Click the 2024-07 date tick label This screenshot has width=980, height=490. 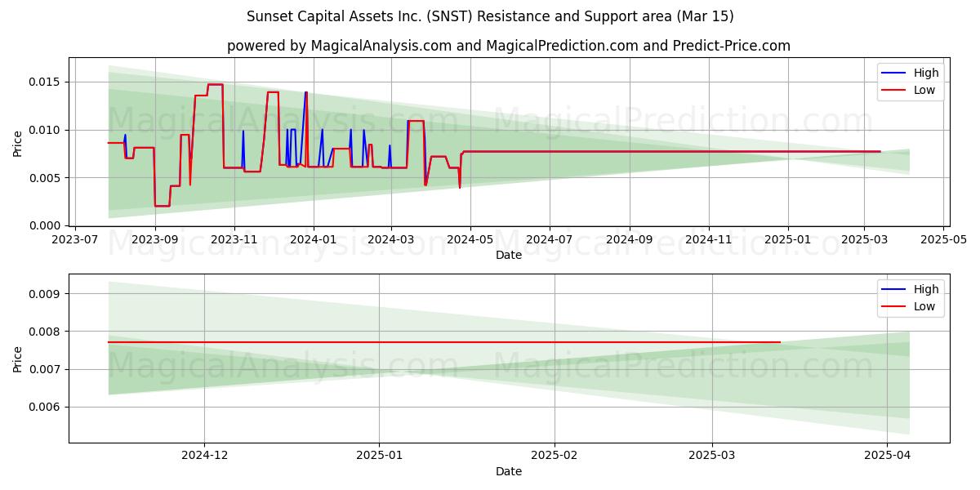click(549, 241)
